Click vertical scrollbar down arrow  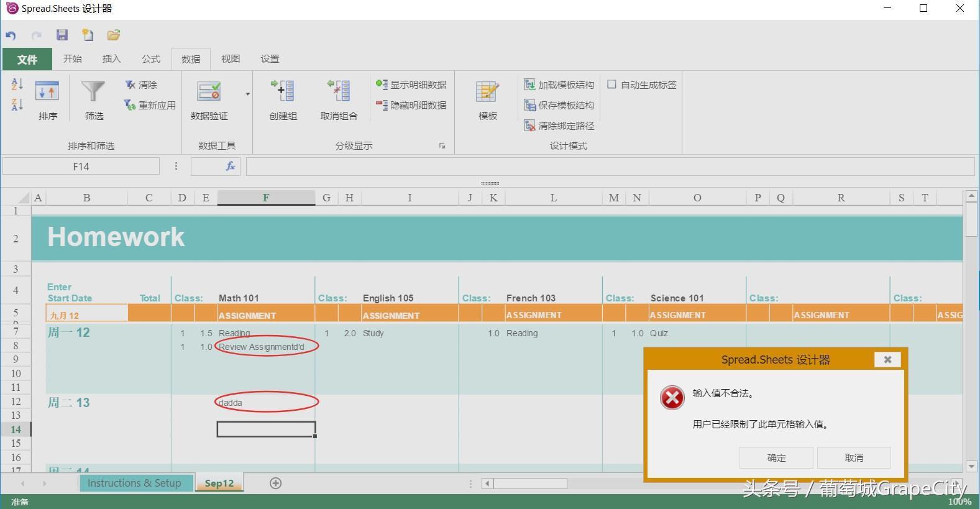click(x=971, y=466)
